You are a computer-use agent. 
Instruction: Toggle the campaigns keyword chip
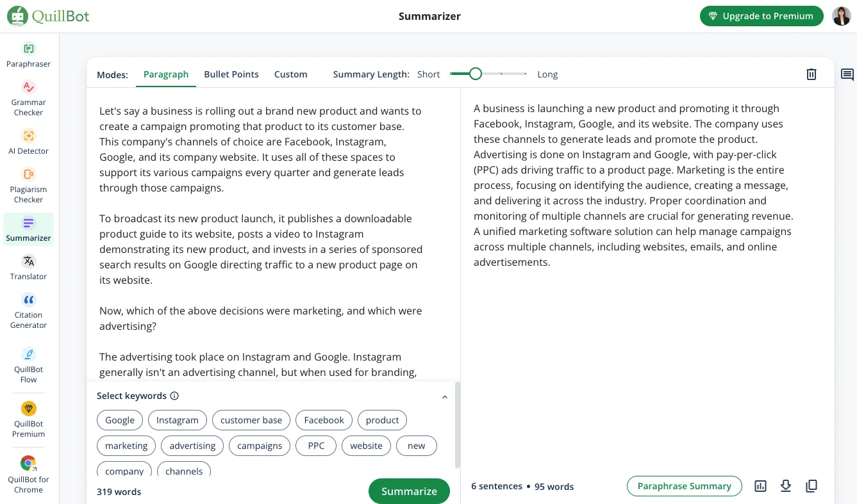(260, 446)
